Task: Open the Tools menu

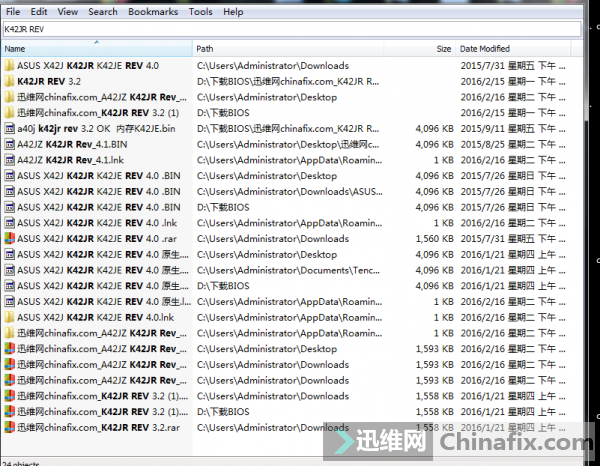Action: (x=201, y=12)
